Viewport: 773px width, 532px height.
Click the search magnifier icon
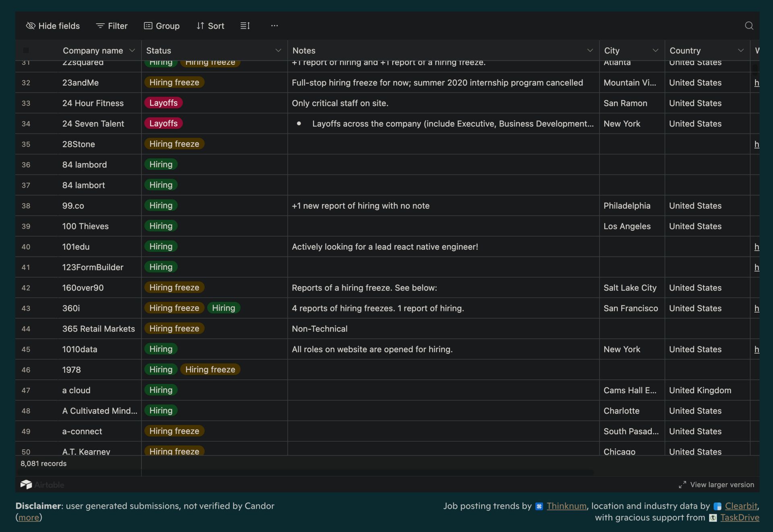[x=749, y=26]
